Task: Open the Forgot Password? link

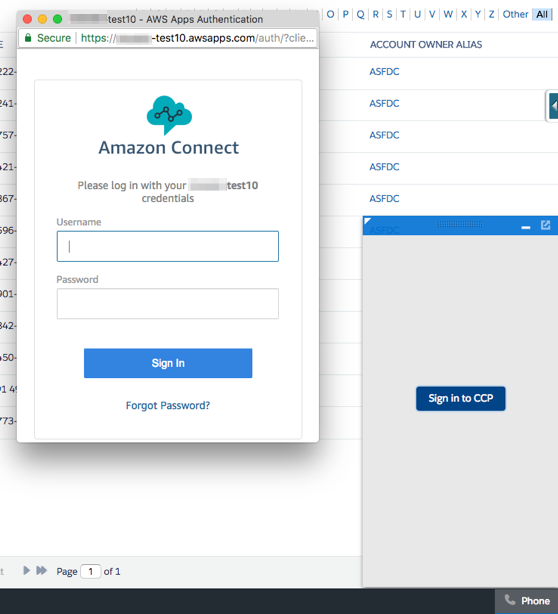Action: [x=168, y=405]
